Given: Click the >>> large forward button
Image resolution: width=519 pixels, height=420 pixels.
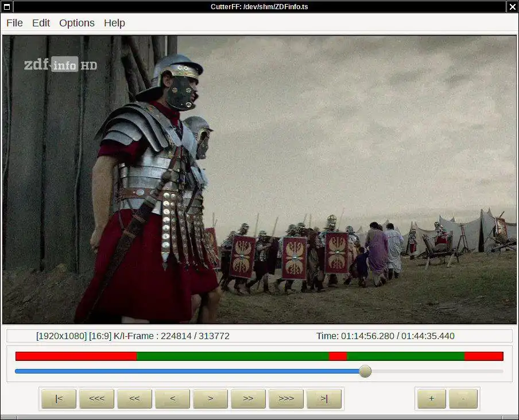Looking at the screenshot, I should (x=286, y=399).
